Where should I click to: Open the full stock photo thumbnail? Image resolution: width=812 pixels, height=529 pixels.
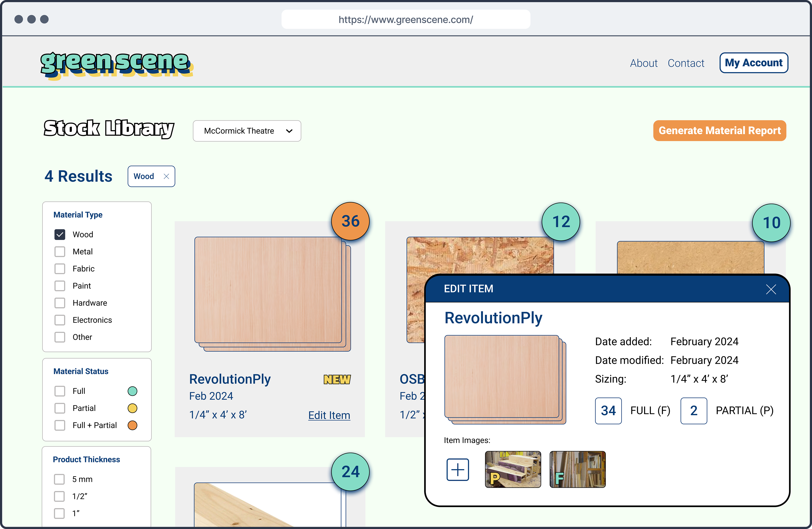coord(578,469)
